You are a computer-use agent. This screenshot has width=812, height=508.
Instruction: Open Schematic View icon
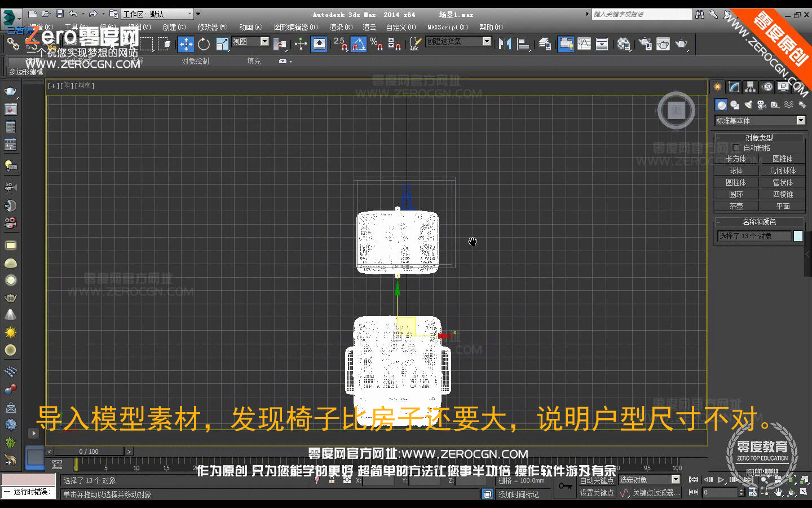[x=602, y=44]
